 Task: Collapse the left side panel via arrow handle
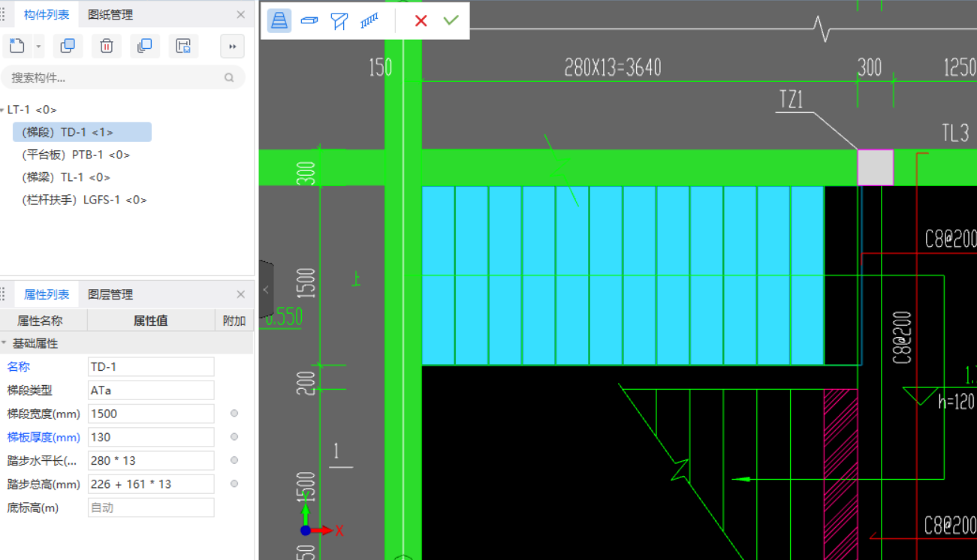(266, 289)
